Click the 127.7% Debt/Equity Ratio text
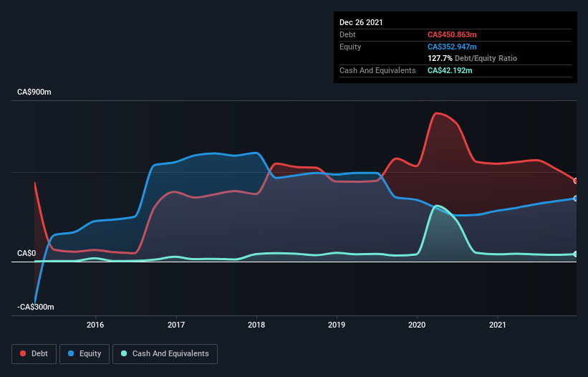Image resolution: width=588 pixels, height=377 pixels. 472,59
